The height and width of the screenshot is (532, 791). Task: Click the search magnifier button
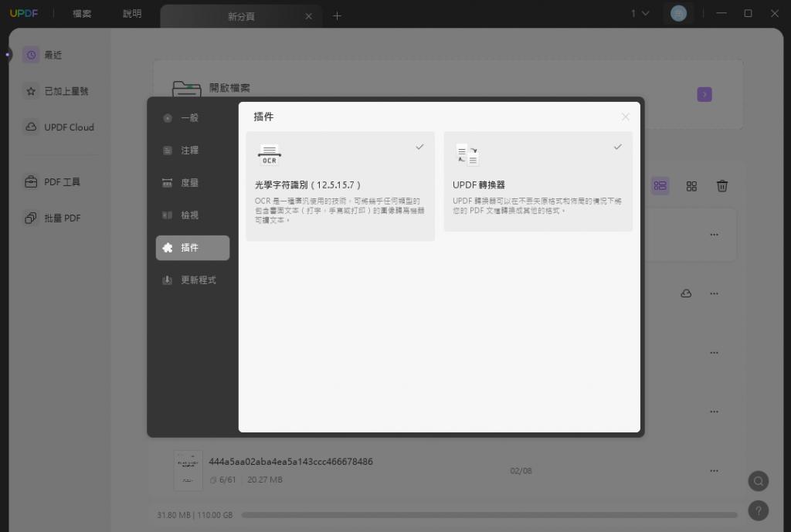point(759,481)
